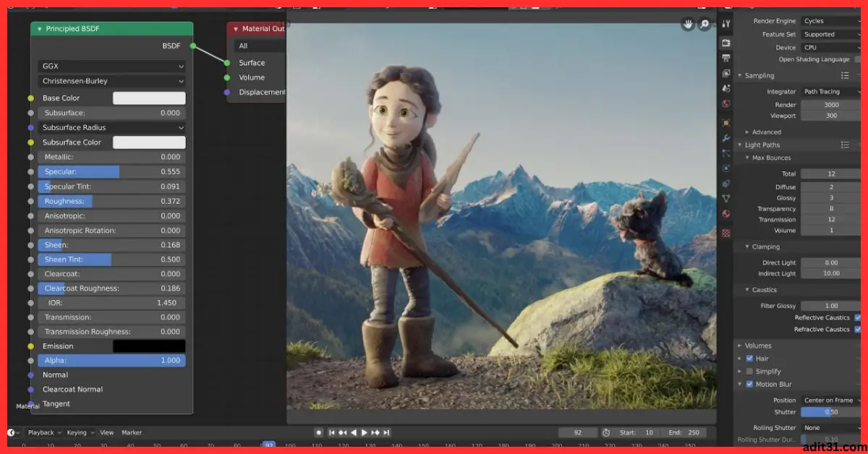Open the Integrator Path Tracing dropdown
This screenshot has width=868, height=454.
tap(830, 92)
